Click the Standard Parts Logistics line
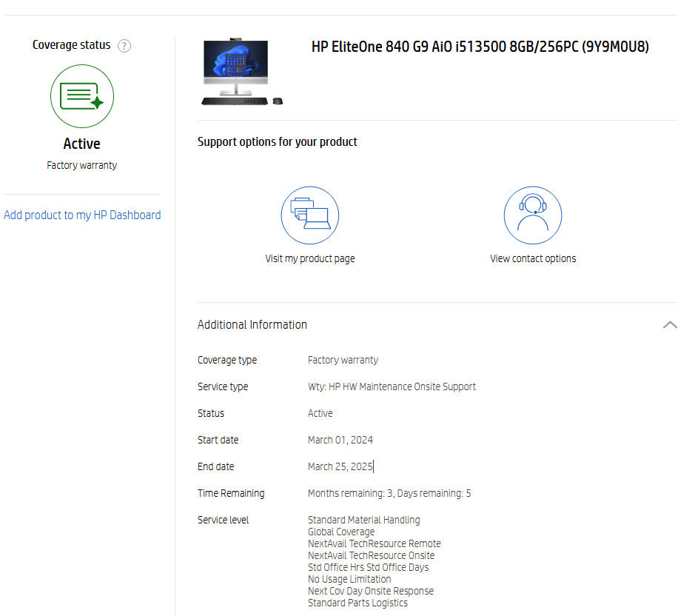This screenshot has width=695, height=616. tap(357, 603)
